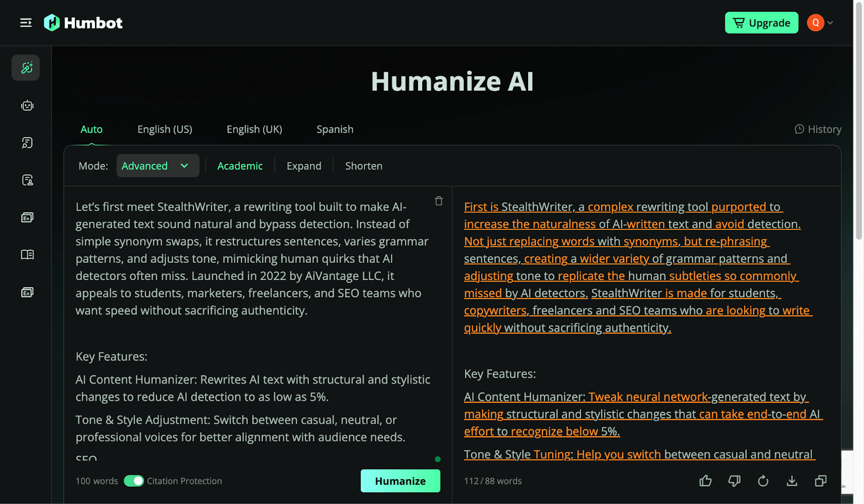The width and height of the screenshot is (864, 504).
Task: Click the input 'Key Features:' heading
Action: tap(111, 357)
